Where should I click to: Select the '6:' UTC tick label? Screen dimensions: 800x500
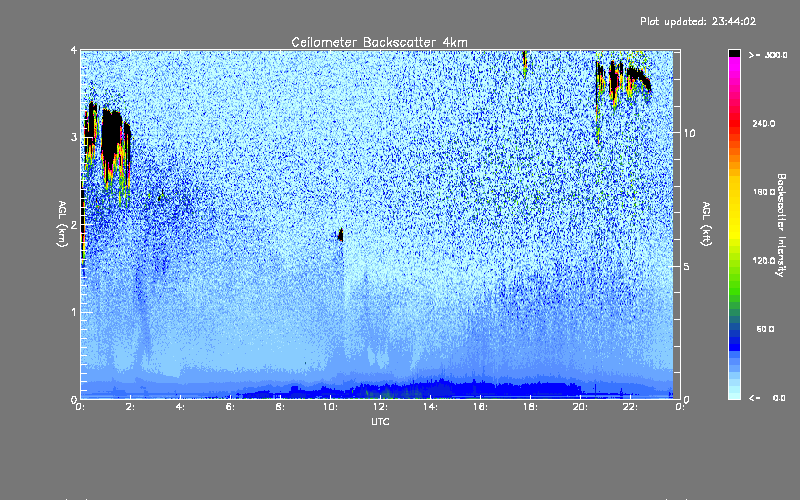click(x=231, y=407)
